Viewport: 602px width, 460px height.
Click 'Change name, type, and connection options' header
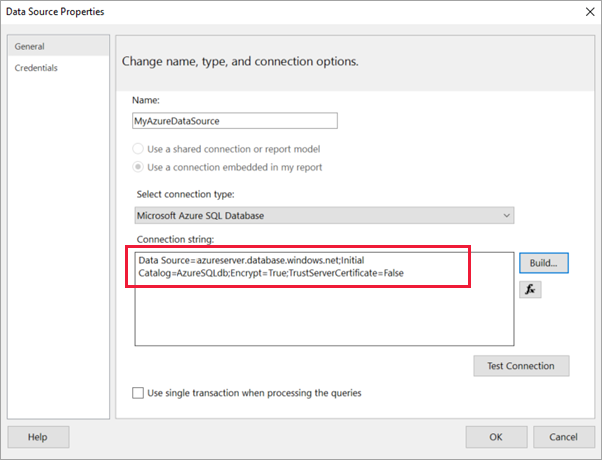(240, 61)
